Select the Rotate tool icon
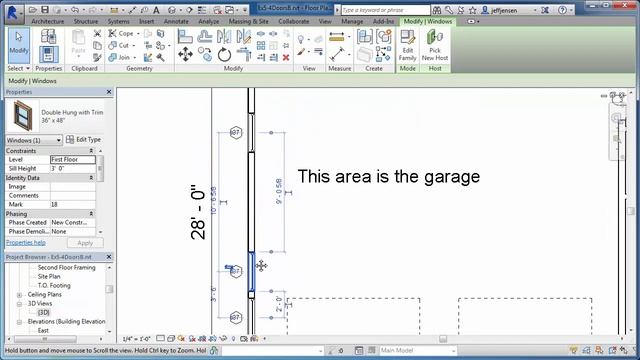The width and height of the screenshot is (640, 360). (x=224, y=54)
